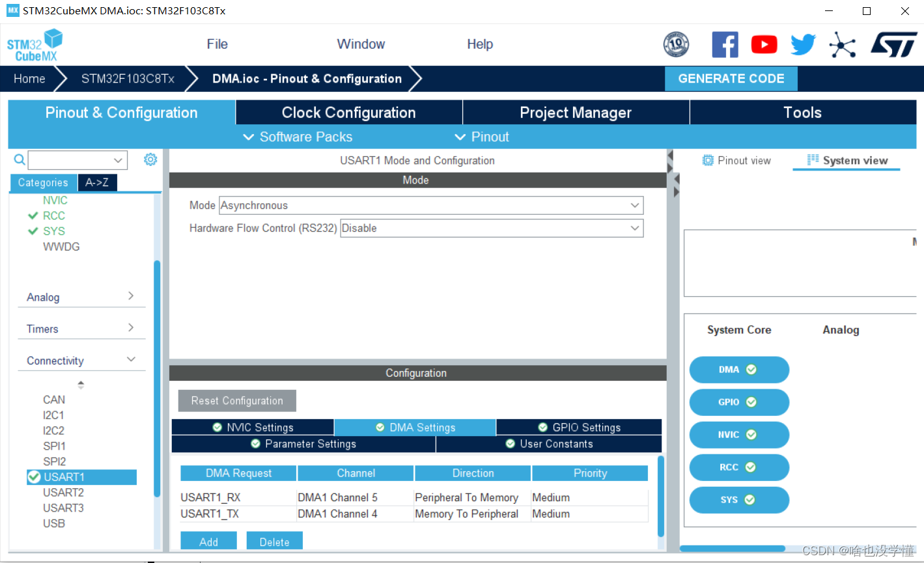The image size is (924, 563).
Task: Click the DMA button in System Core
Action: tap(739, 370)
